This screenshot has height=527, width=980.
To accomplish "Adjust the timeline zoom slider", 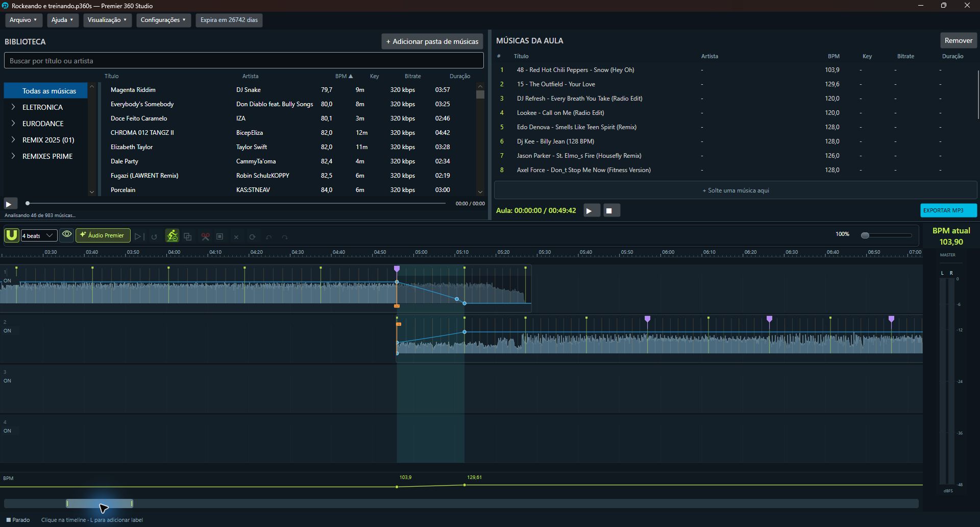I will click(x=887, y=235).
